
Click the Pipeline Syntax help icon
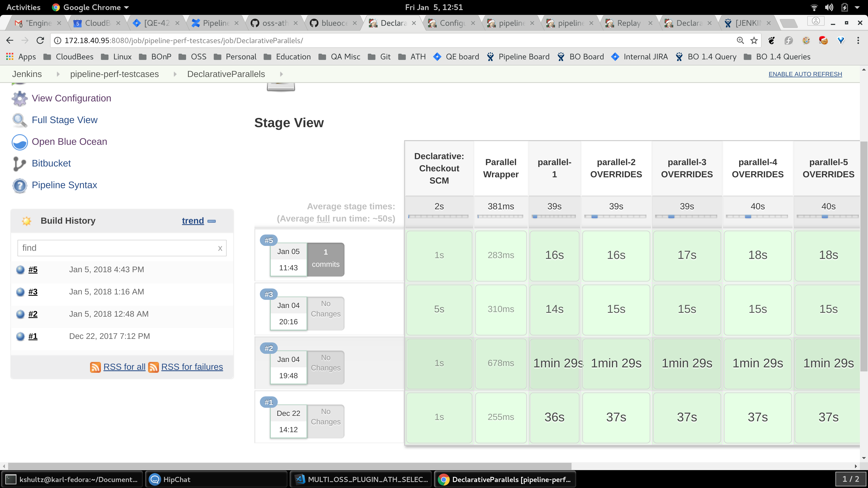pos(20,185)
